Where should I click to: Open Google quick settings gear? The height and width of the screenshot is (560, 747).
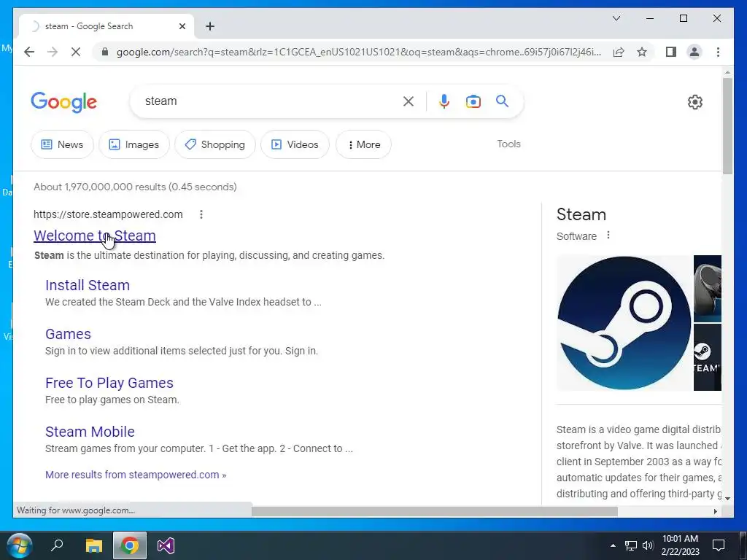tap(694, 101)
